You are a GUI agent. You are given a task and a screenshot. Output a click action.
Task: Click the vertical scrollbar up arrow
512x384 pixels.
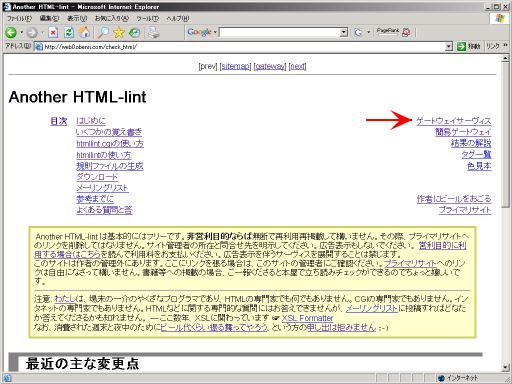coord(505,58)
